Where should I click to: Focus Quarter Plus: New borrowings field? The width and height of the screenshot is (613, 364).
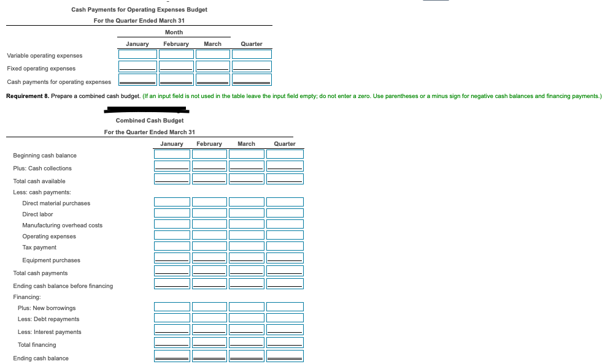285,306
